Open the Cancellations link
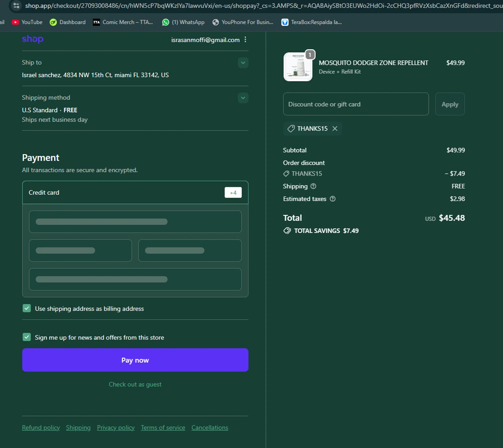 point(210,428)
